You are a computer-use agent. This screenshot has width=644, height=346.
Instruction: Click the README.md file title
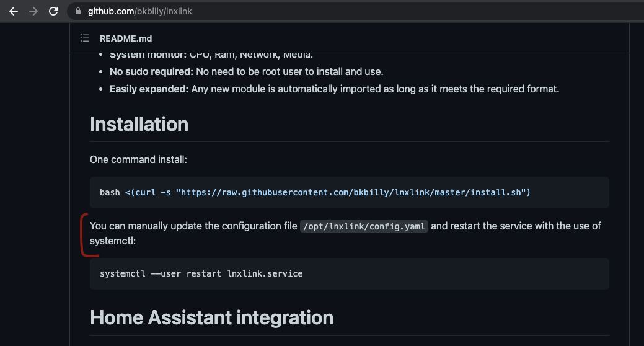click(x=126, y=38)
